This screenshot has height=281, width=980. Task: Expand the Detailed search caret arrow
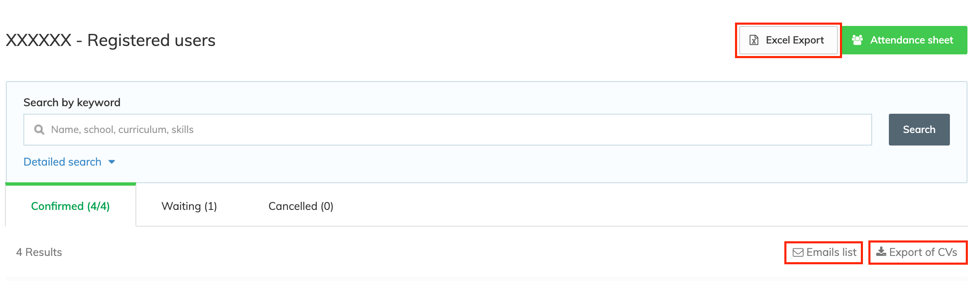pyautogui.click(x=112, y=162)
